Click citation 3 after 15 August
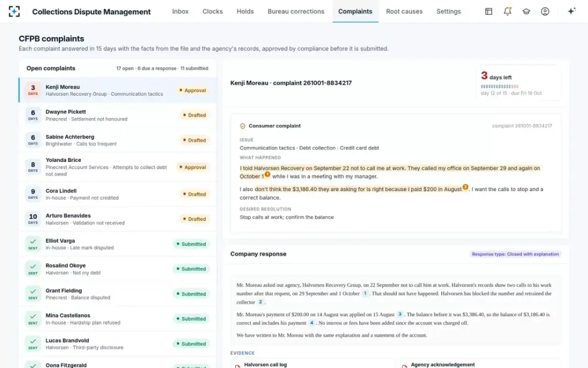This screenshot has height=368, width=588. [x=400, y=315]
